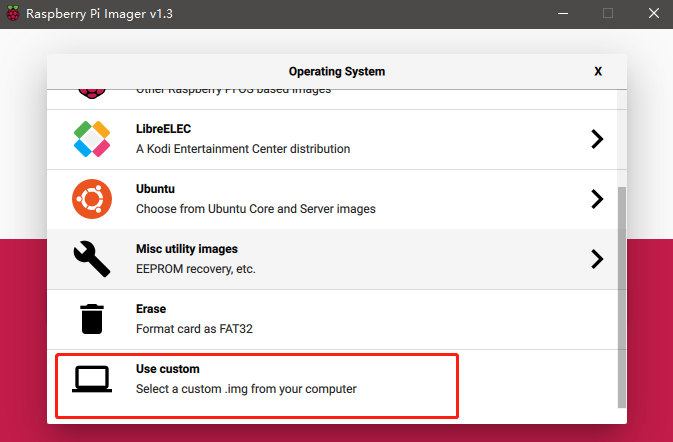Select the LibreELEC entry title
673x442 pixels.
click(164, 129)
